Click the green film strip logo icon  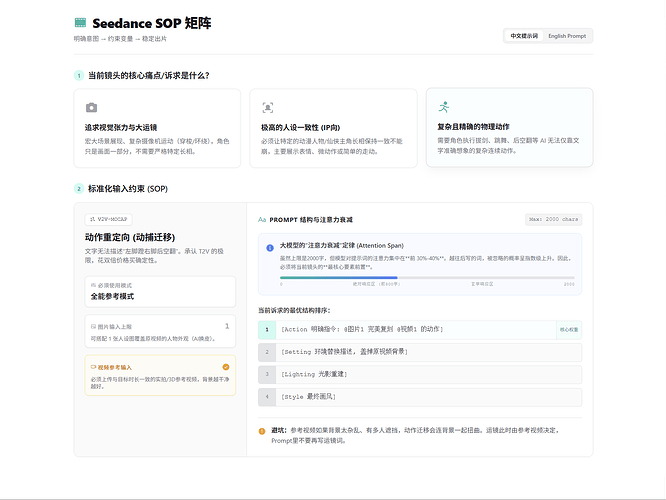point(80,23)
